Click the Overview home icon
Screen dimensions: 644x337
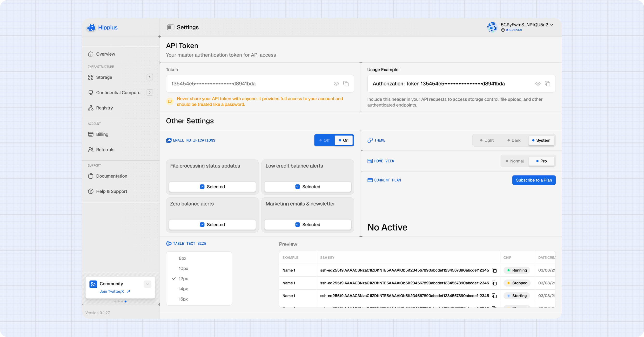[x=91, y=54]
